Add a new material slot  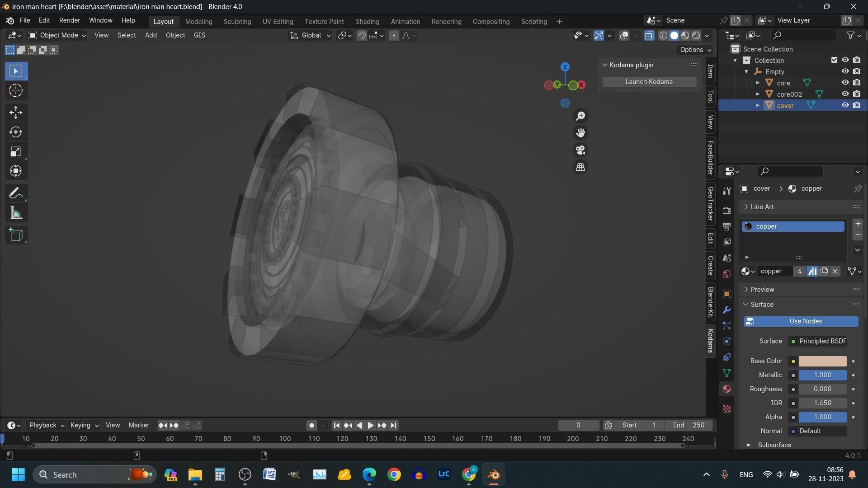(858, 224)
